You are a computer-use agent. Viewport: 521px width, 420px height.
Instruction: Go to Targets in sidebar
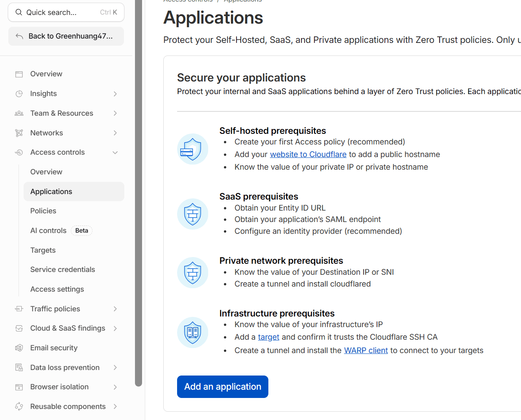[74, 250]
